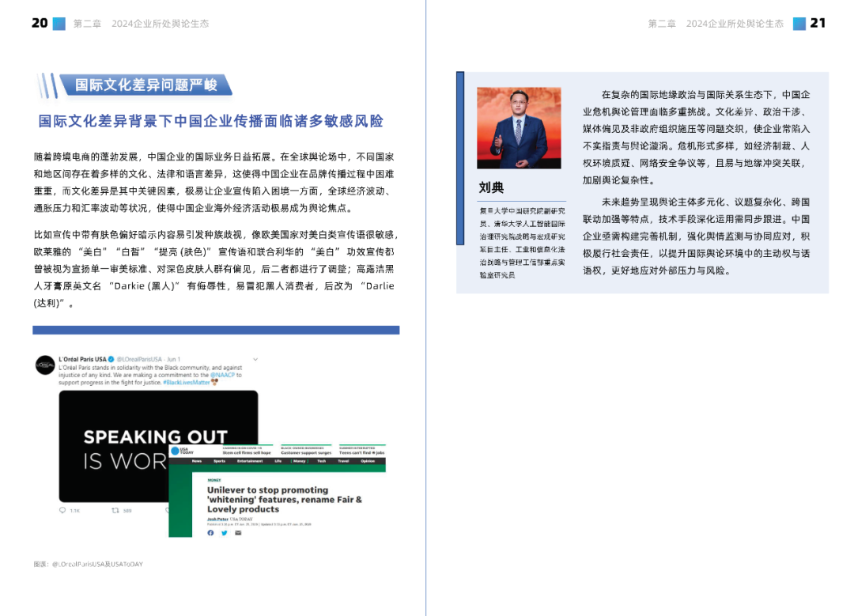Click the paragraph beginning '未来趋势呈现舆论主体多元化'
This screenshot has width=854, height=616.
point(697,236)
